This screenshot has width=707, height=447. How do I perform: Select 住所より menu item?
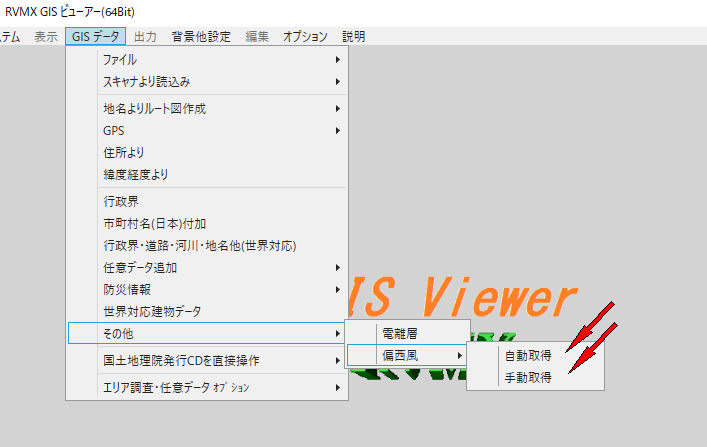(x=123, y=152)
